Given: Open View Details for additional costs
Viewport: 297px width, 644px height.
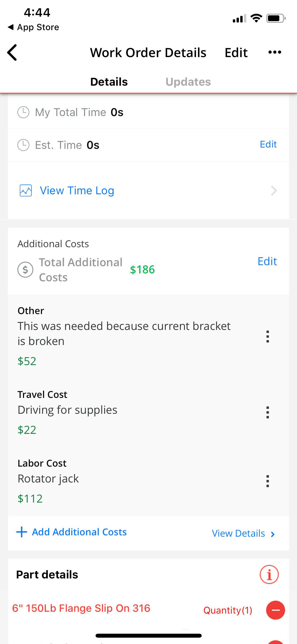Looking at the screenshot, I should (x=243, y=533).
